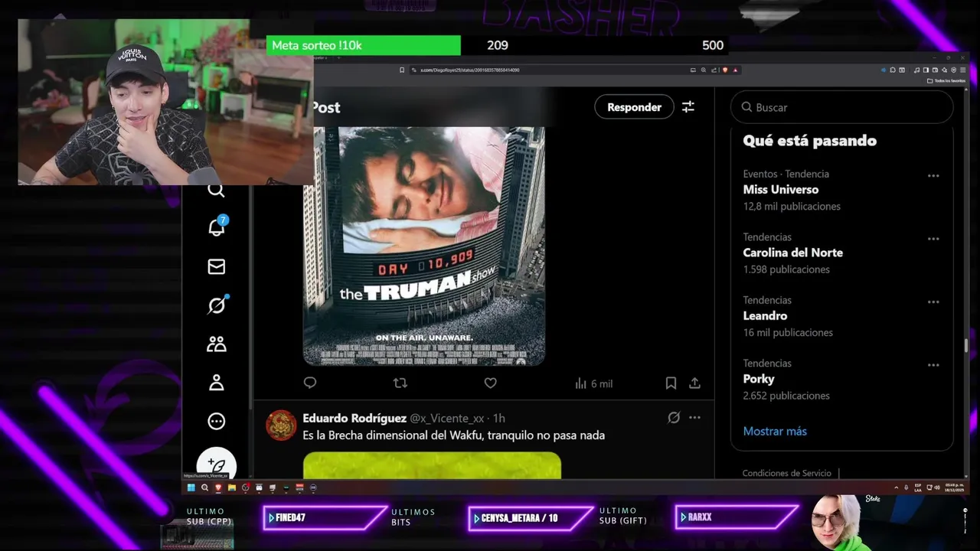Click the 'Qué está pasando' heading
The image size is (980, 551).
click(809, 141)
